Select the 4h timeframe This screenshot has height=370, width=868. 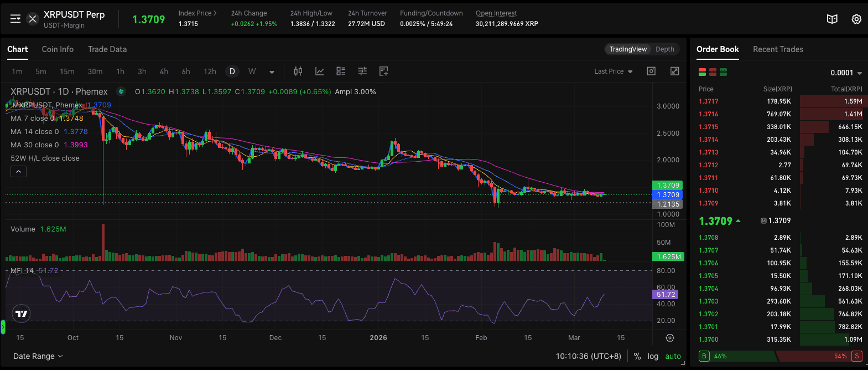coord(164,71)
